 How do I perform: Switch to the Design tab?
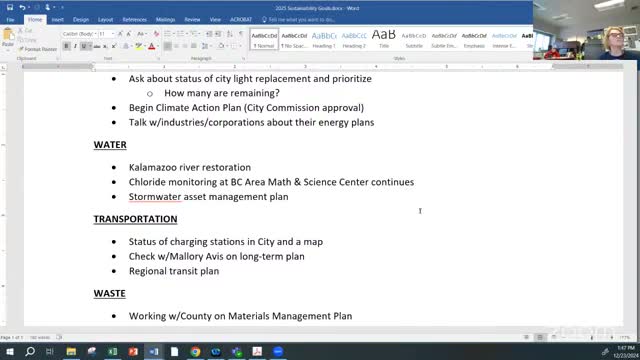click(x=81, y=20)
